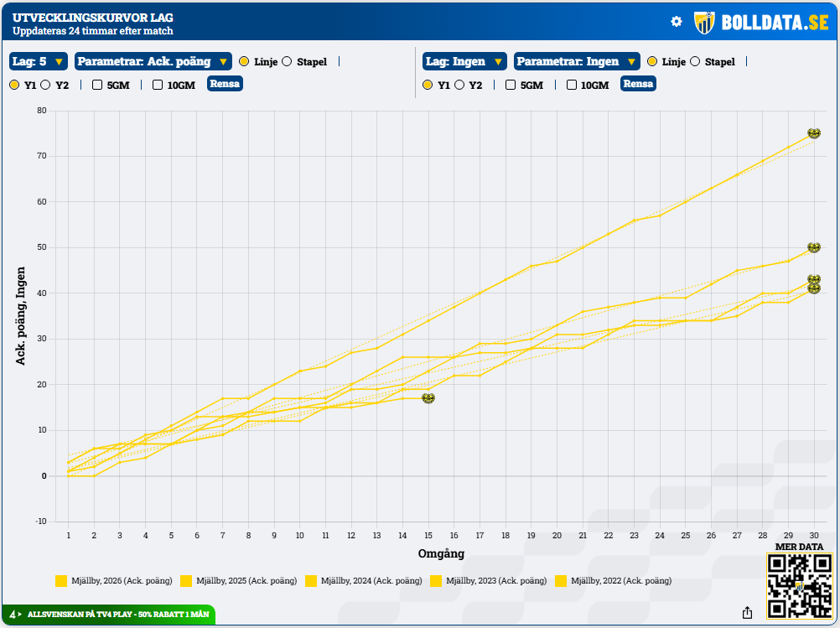Enable the right 10GM checkbox
The height and width of the screenshot is (628, 840).
point(572,85)
